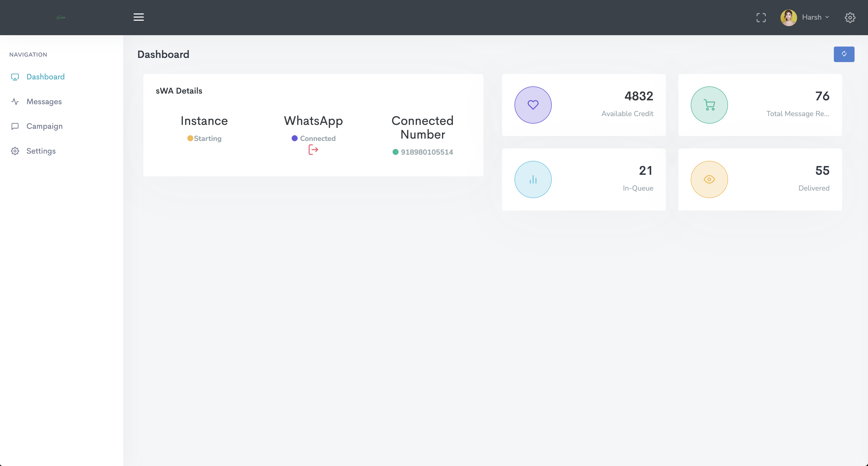Expand the Harsh user dropdown
This screenshot has width=868, height=466.
(x=811, y=17)
